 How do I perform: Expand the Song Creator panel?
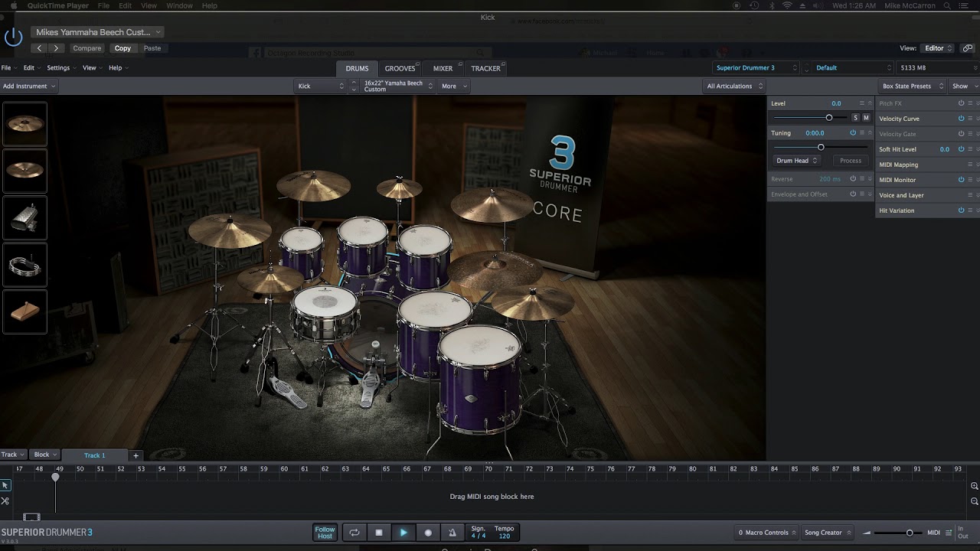pos(828,533)
